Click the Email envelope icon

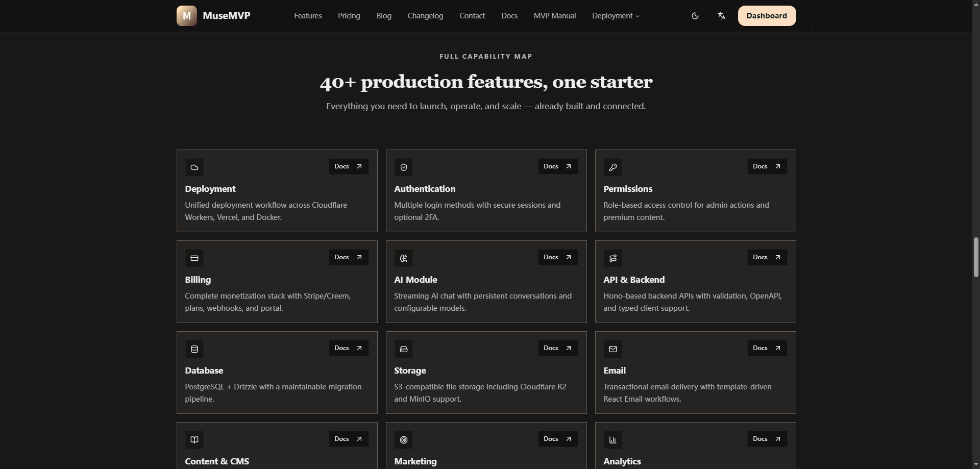point(612,349)
